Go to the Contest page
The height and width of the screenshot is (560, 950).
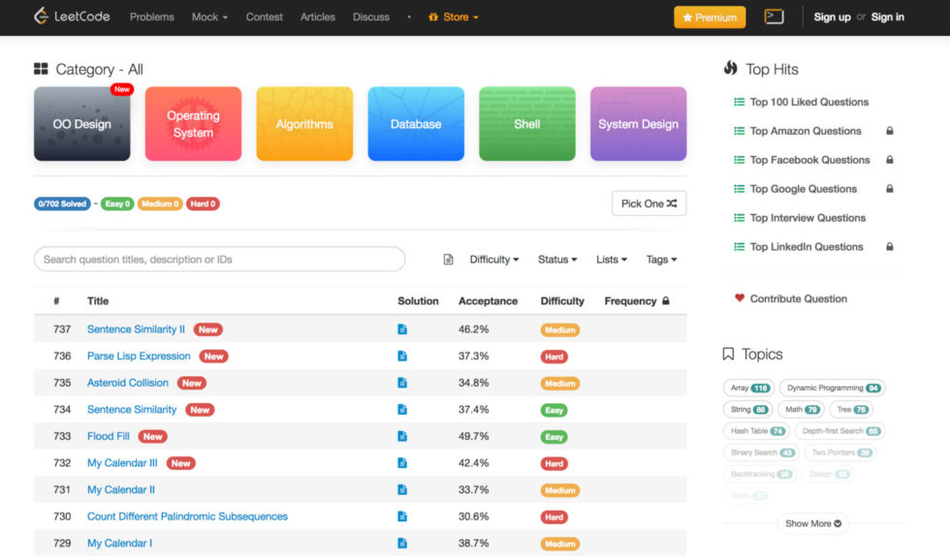point(265,16)
